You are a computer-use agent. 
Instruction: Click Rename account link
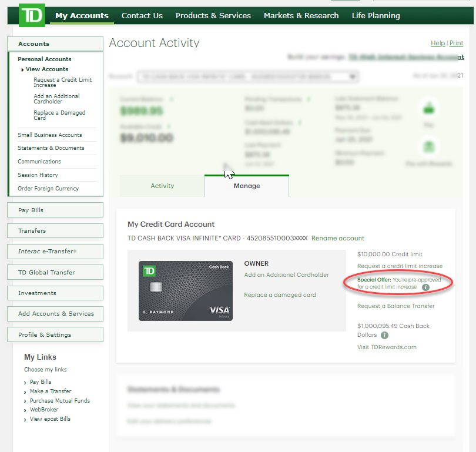pyautogui.click(x=338, y=238)
